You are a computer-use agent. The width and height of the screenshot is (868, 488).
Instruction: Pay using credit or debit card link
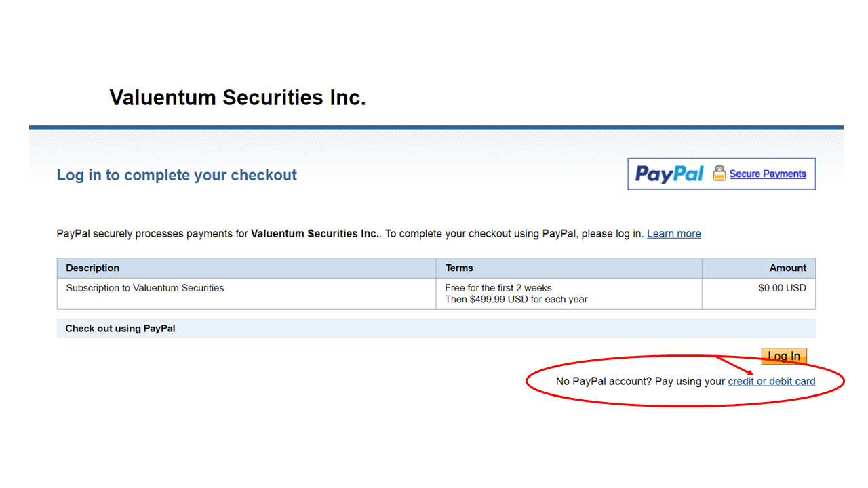tap(771, 381)
